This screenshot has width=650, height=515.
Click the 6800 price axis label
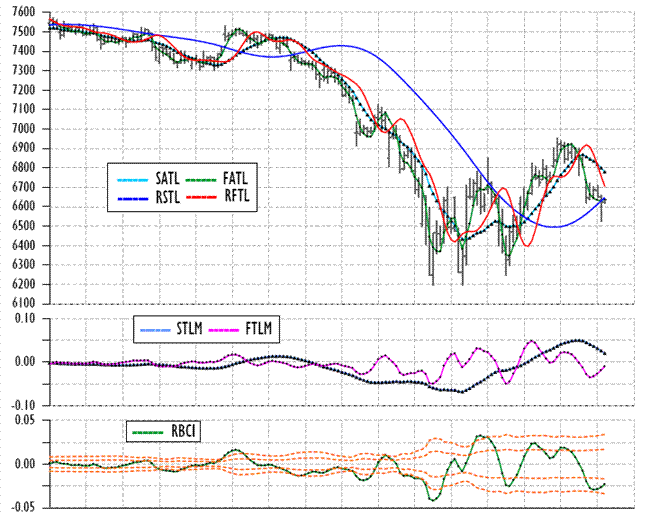point(24,168)
